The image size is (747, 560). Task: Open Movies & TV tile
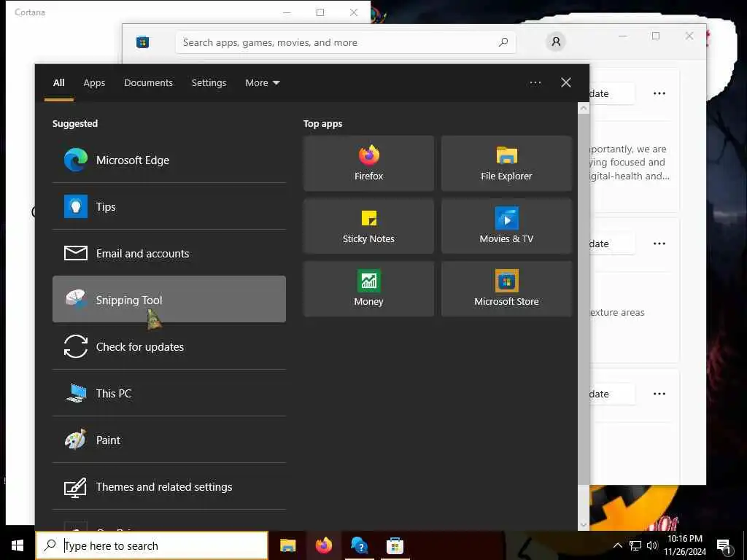tap(506, 226)
